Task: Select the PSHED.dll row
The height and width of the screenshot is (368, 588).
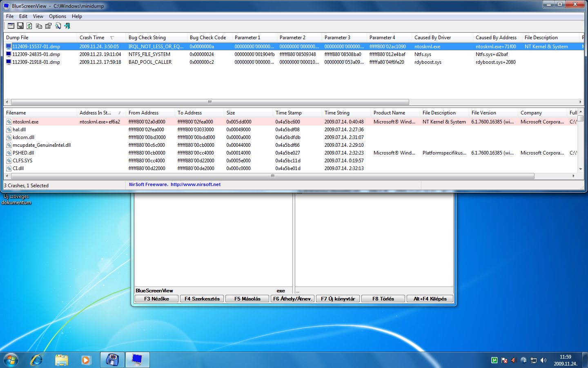Action: coord(291,153)
